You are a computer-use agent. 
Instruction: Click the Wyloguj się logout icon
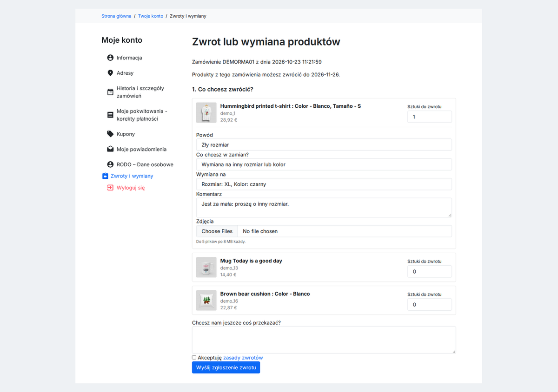(110, 188)
